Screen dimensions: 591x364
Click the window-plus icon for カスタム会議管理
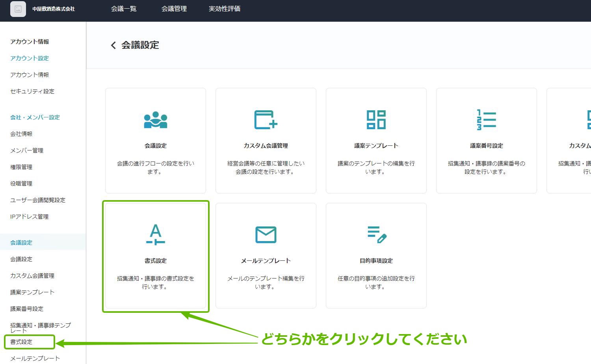pyautogui.click(x=266, y=120)
